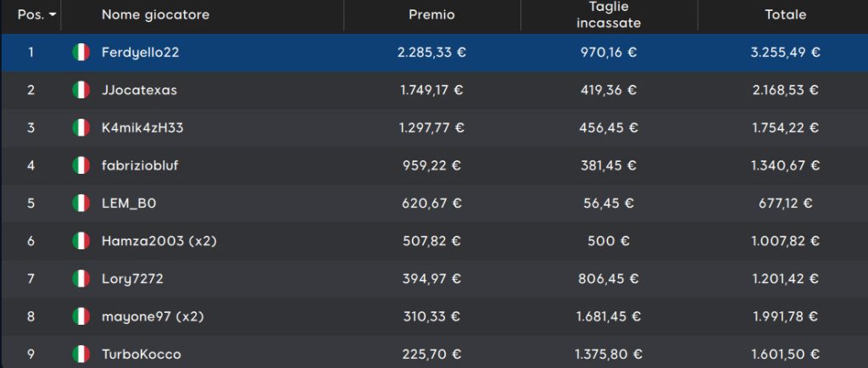Select LEM_B0 prize 620,67 € cell
868x368 pixels.
431,204
